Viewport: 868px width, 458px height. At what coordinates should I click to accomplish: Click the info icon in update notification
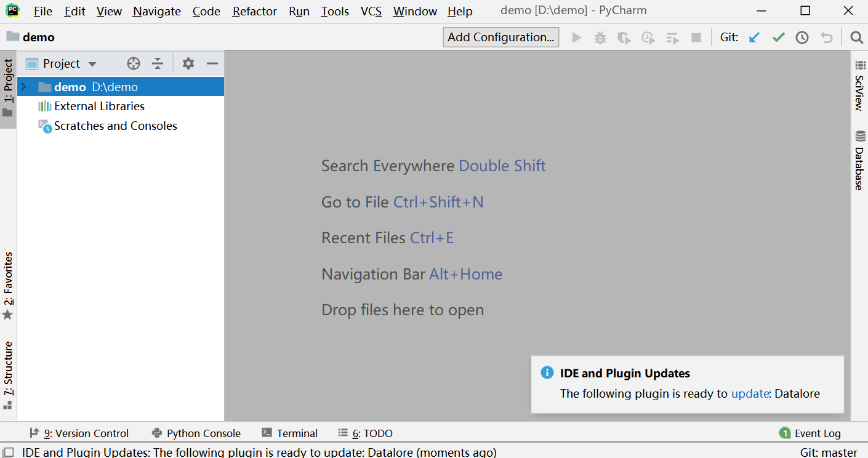pyautogui.click(x=547, y=373)
